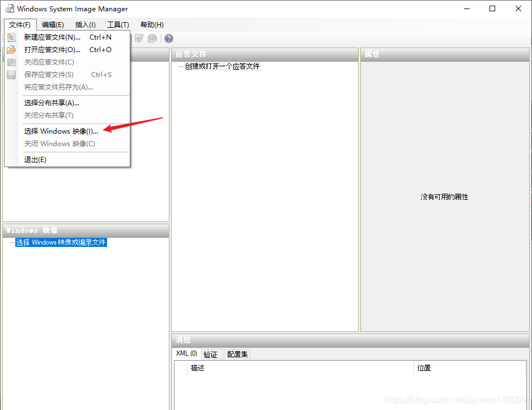
Task: Choose 打开应答文件(O)... from the file menu
Action: point(67,50)
